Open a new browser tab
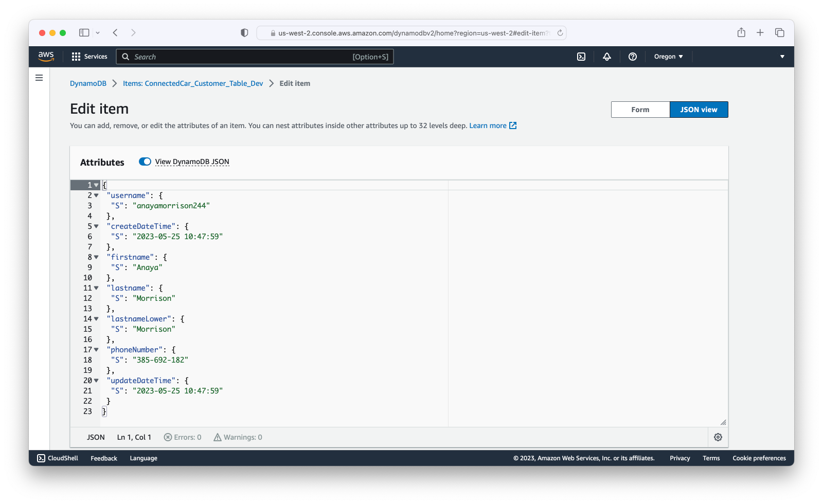This screenshot has height=504, width=823. click(760, 32)
